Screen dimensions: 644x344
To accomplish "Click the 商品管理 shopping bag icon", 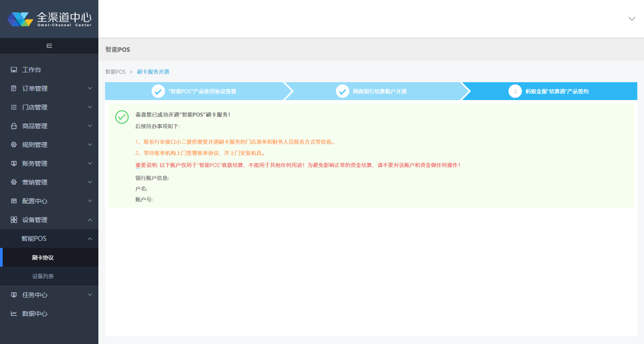I will tap(14, 126).
